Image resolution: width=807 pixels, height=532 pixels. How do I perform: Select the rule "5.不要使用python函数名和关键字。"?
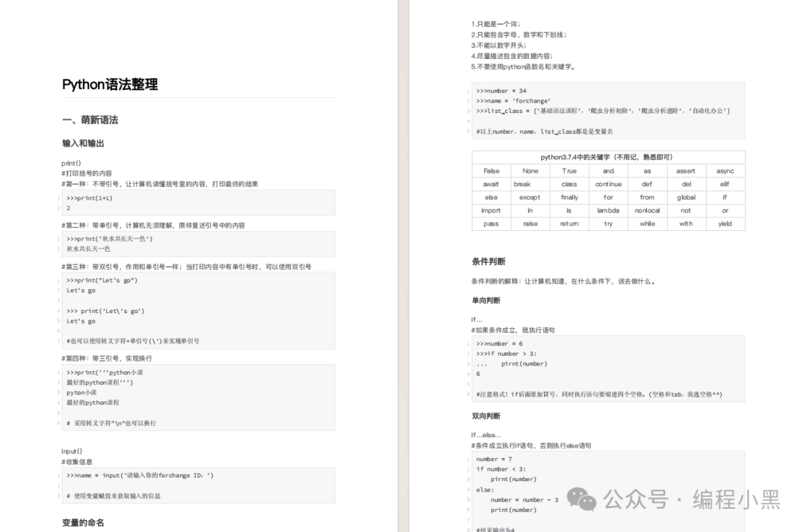(x=523, y=67)
